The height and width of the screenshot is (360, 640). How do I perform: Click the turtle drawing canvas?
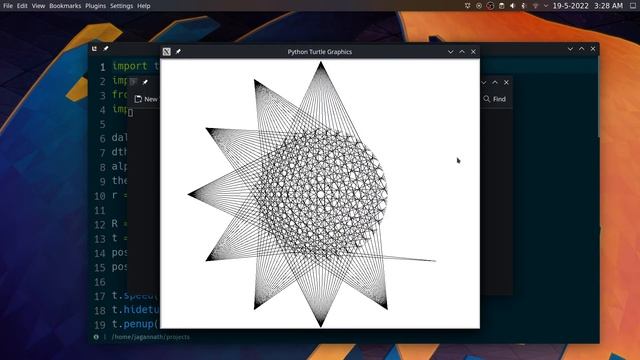click(320, 193)
